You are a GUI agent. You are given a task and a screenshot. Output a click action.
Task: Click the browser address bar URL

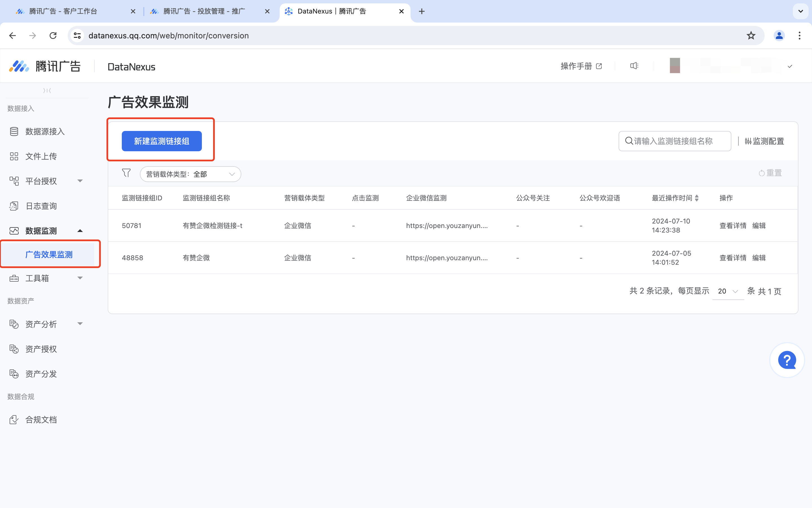click(168, 36)
